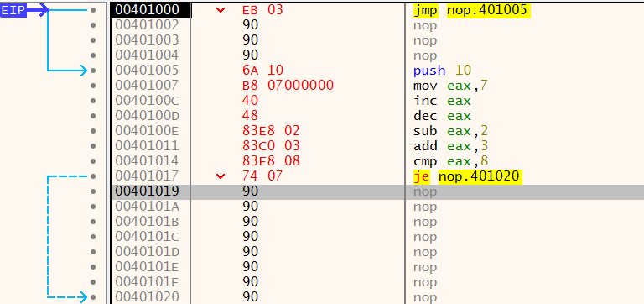Click the breakpoint bullet for 0040100D
Screen dimensions: 644x304
click(x=93, y=116)
